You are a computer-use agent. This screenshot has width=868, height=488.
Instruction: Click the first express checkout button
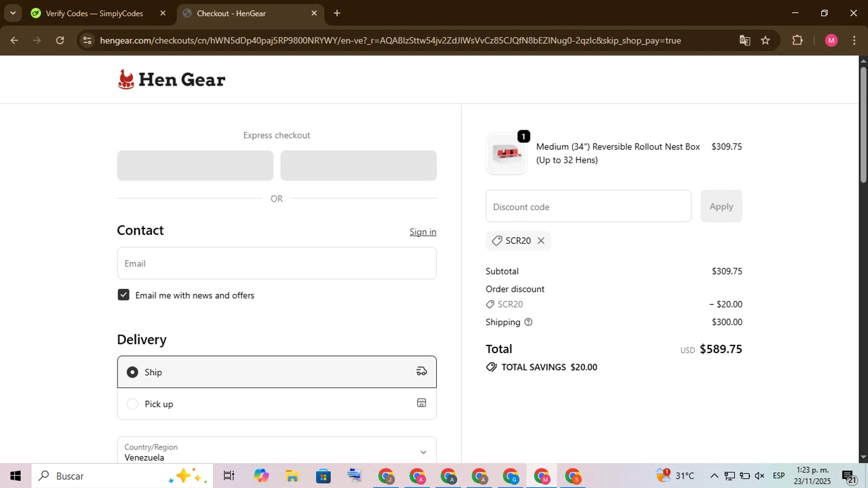click(195, 166)
